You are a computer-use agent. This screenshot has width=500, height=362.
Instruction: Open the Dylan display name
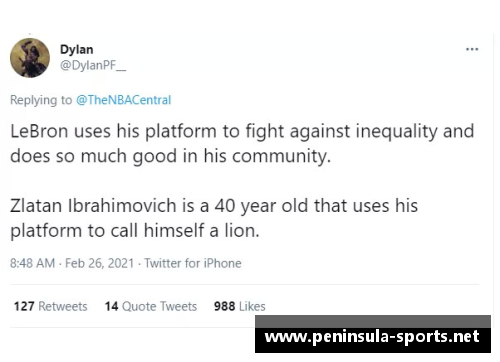click(x=77, y=50)
